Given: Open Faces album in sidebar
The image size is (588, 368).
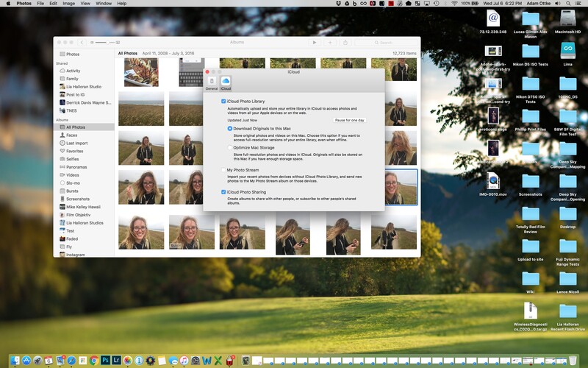Looking at the screenshot, I should coord(71,135).
